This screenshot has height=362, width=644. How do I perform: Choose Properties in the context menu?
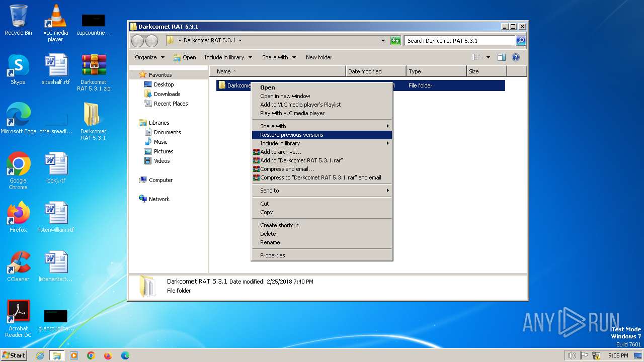click(322, 255)
